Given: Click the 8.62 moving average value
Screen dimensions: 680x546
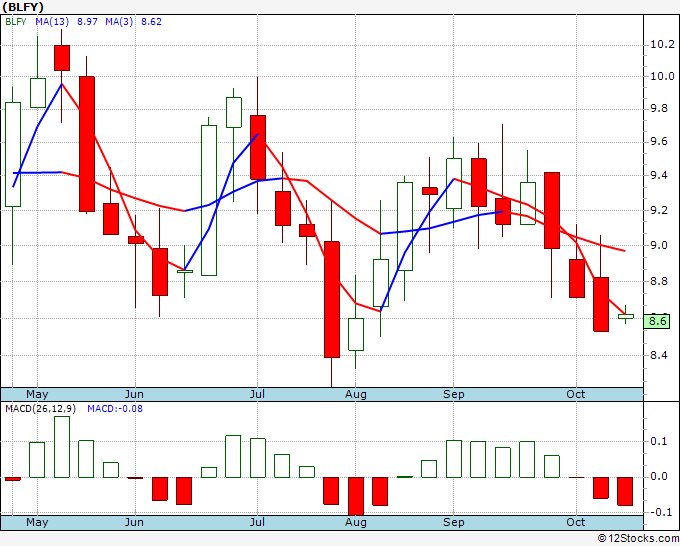Looking at the screenshot, I should click(x=151, y=22).
